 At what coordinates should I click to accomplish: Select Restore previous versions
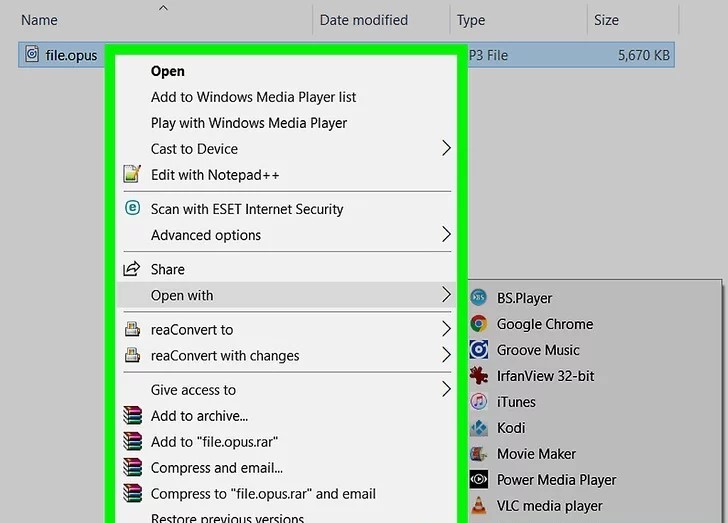[x=286, y=517]
